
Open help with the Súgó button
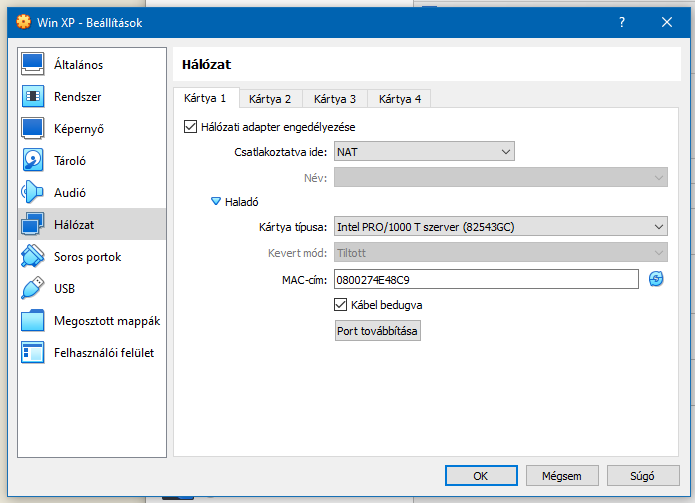click(643, 476)
